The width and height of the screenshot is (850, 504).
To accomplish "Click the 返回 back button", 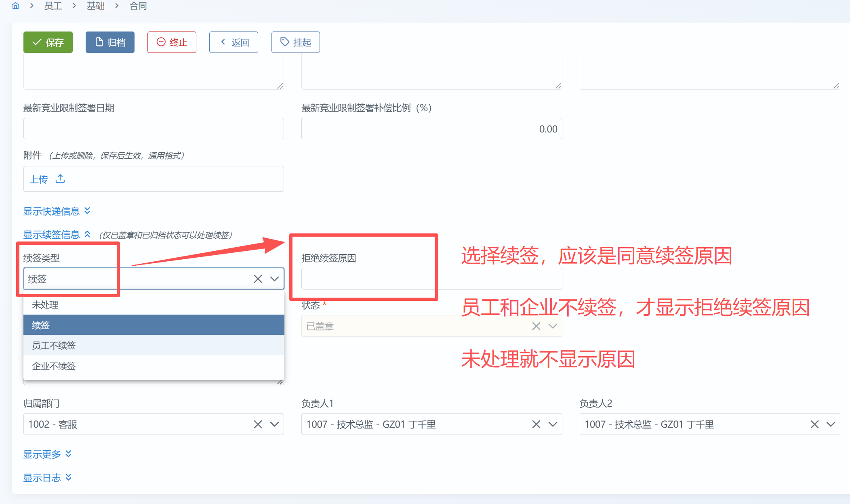I will (x=234, y=42).
